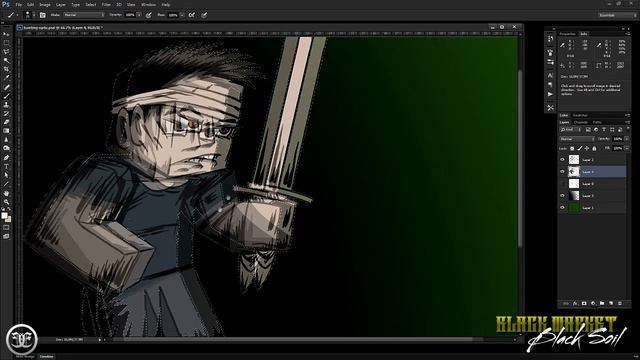The width and height of the screenshot is (640, 360).
Task: Select the Eyedropper tool
Action: 6,78
